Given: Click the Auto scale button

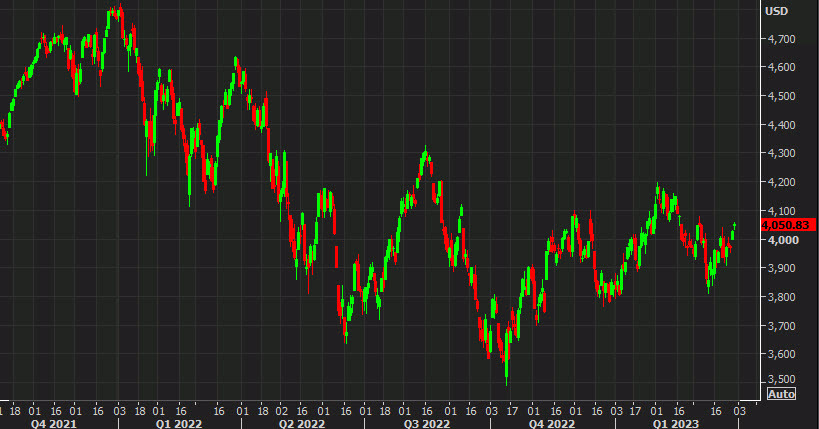Looking at the screenshot, I should [781, 394].
